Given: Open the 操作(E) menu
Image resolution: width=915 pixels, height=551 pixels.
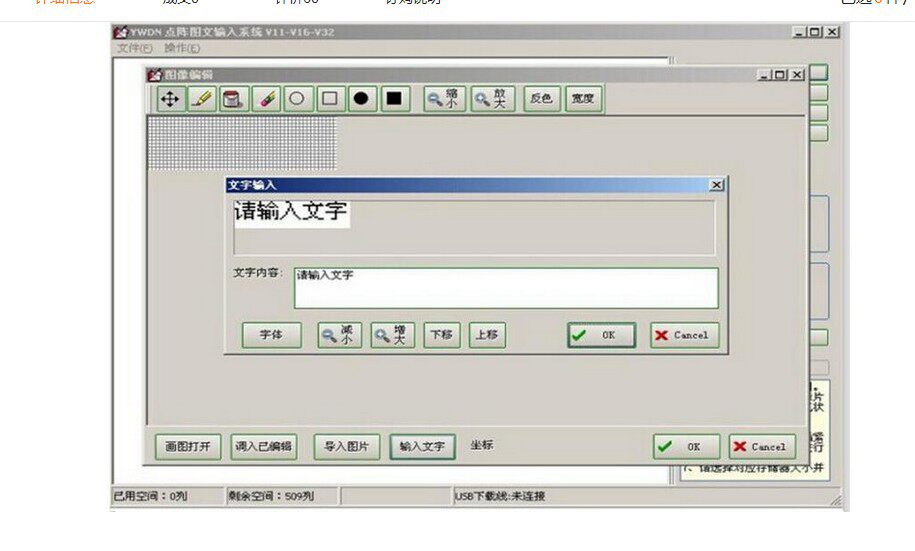Looking at the screenshot, I should (x=181, y=48).
